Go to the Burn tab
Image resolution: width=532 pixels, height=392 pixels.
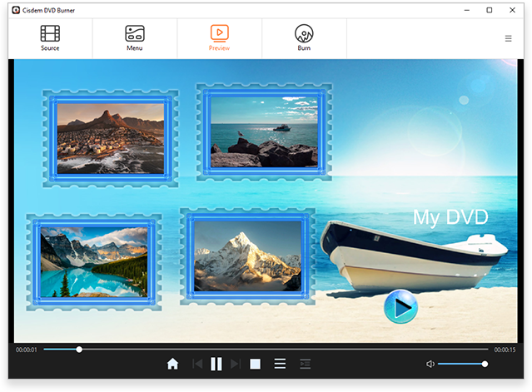click(304, 38)
